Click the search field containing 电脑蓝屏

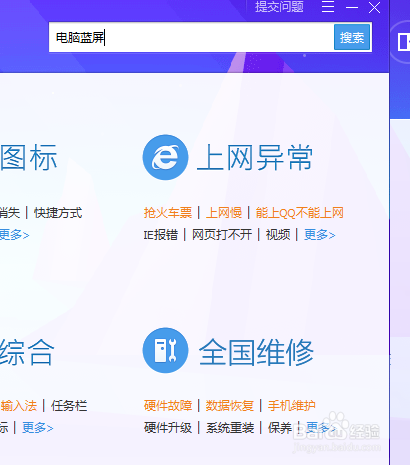pyautogui.click(x=191, y=37)
